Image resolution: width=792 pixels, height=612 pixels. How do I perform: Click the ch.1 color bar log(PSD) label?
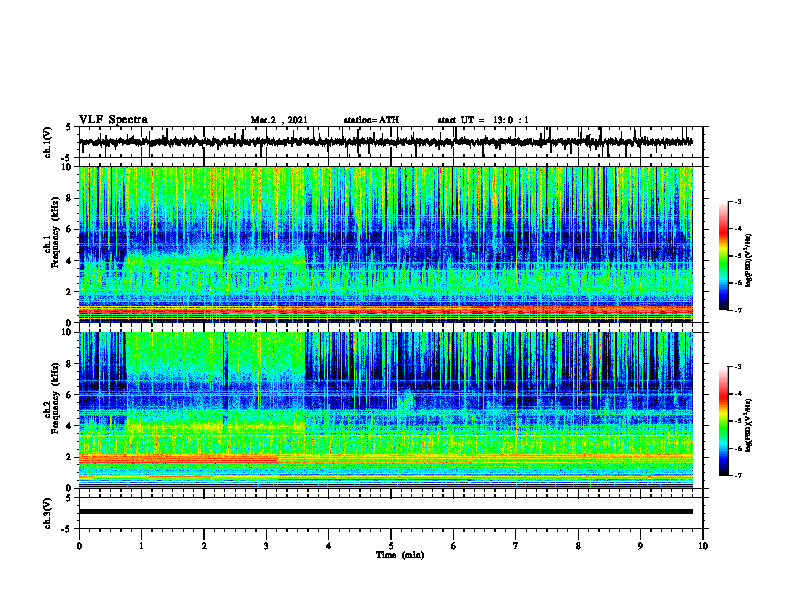click(749, 261)
